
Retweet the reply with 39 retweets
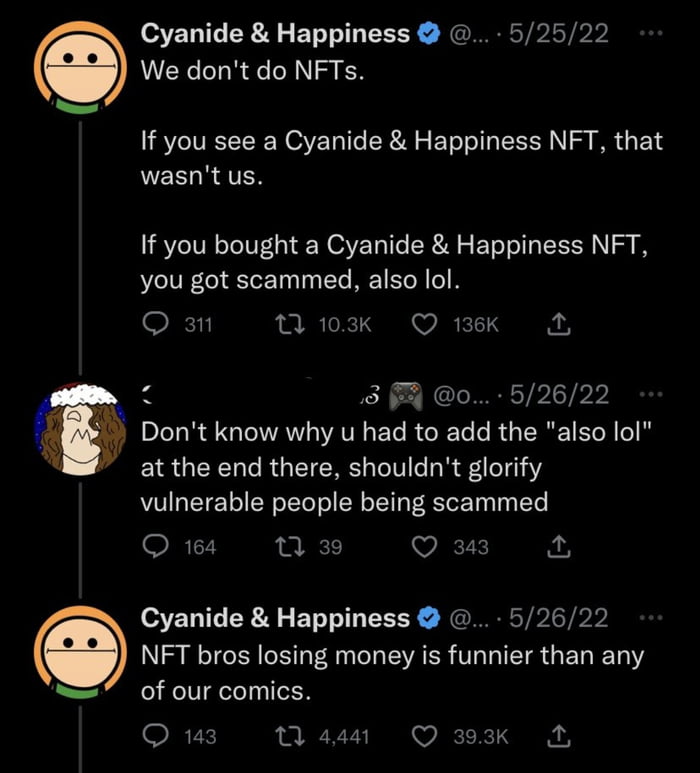click(290, 547)
